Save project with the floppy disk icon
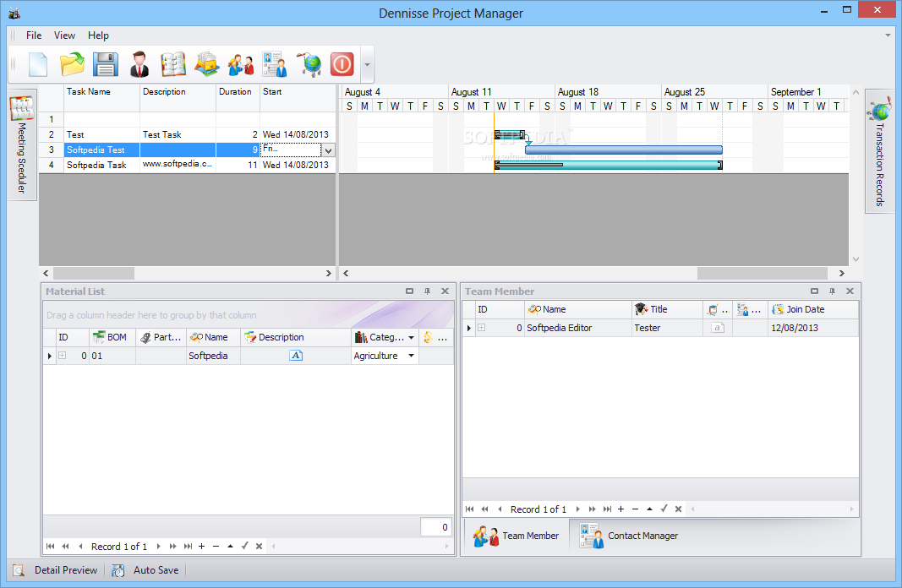The image size is (902, 588). coord(106,64)
